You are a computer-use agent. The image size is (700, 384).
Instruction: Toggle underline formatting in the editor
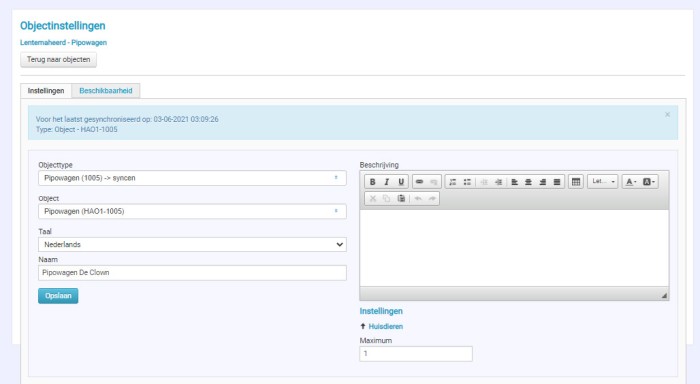click(x=401, y=182)
